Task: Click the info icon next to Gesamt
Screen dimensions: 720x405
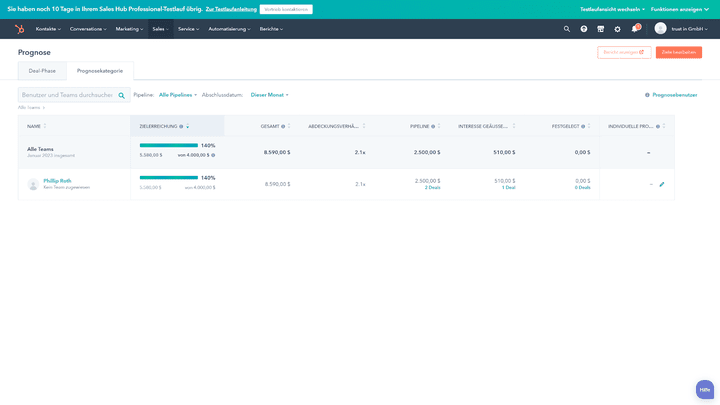Action: (283, 127)
